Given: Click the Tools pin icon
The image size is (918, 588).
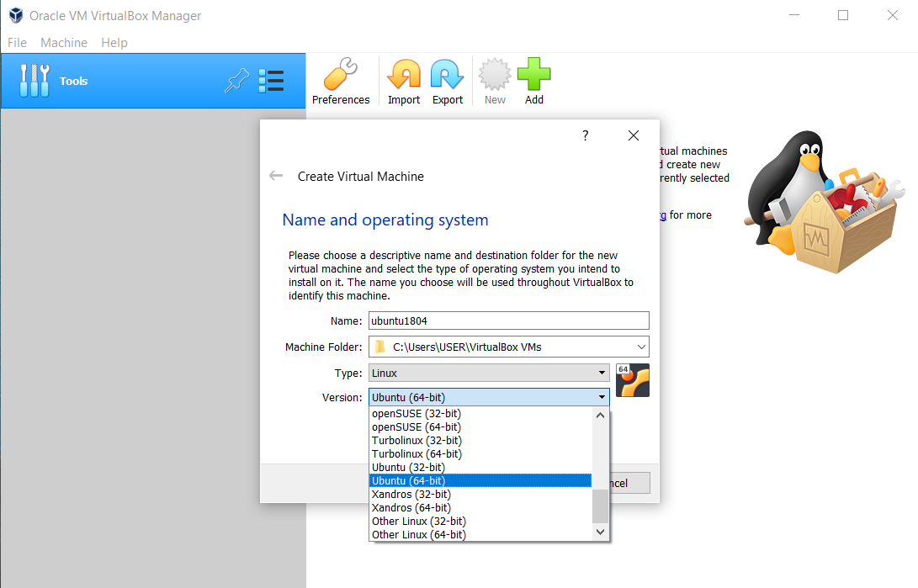Looking at the screenshot, I should [237, 81].
